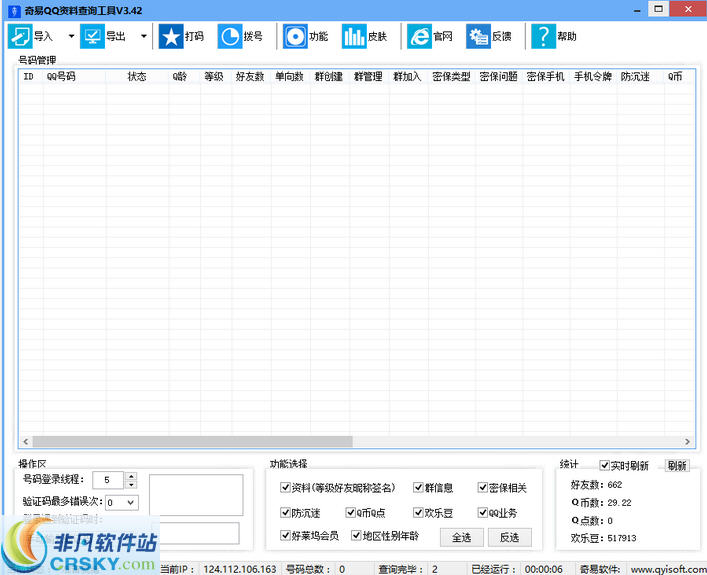Image resolution: width=707 pixels, height=575 pixels.
Task: Click the 等级 column header
Action: pos(216,77)
